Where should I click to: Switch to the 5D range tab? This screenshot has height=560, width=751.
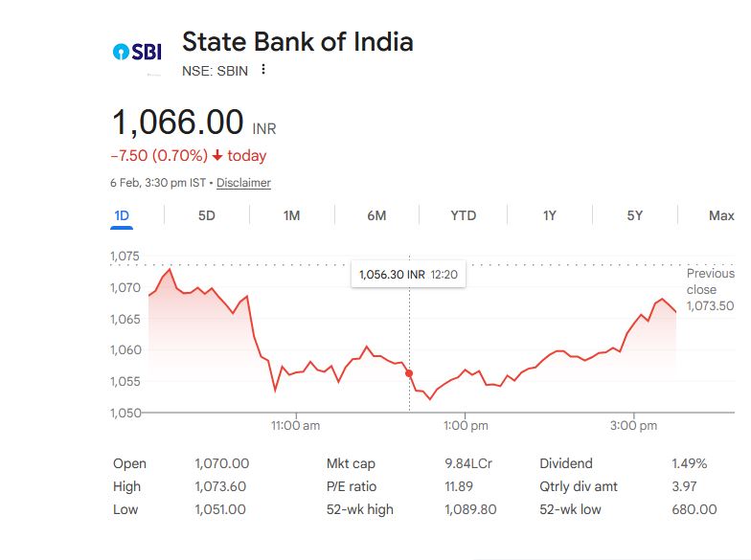[x=206, y=215]
